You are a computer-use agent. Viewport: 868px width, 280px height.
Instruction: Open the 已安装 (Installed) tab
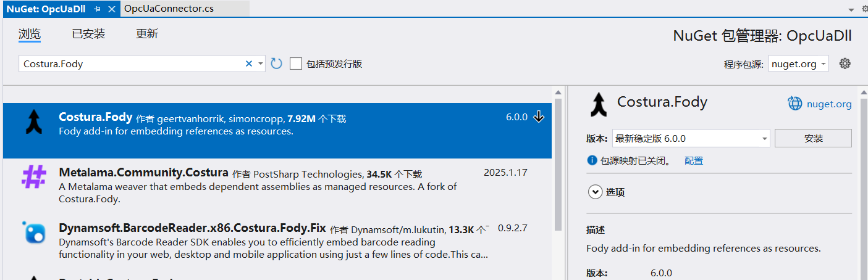tap(88, 34)
